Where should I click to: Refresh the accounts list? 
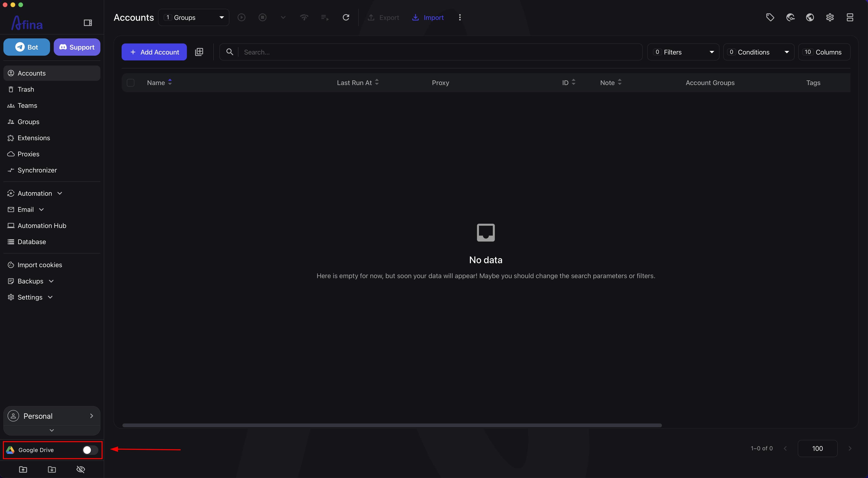[x=346, y=18]
